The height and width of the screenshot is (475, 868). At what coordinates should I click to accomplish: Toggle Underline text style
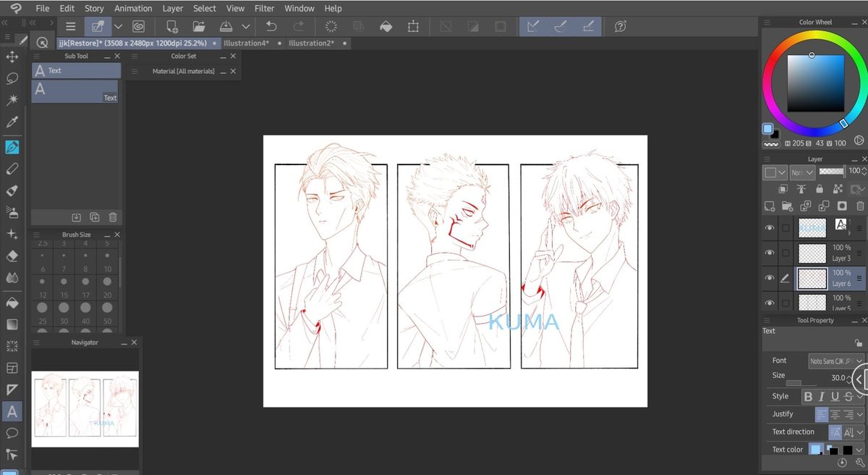click(835, 396)
